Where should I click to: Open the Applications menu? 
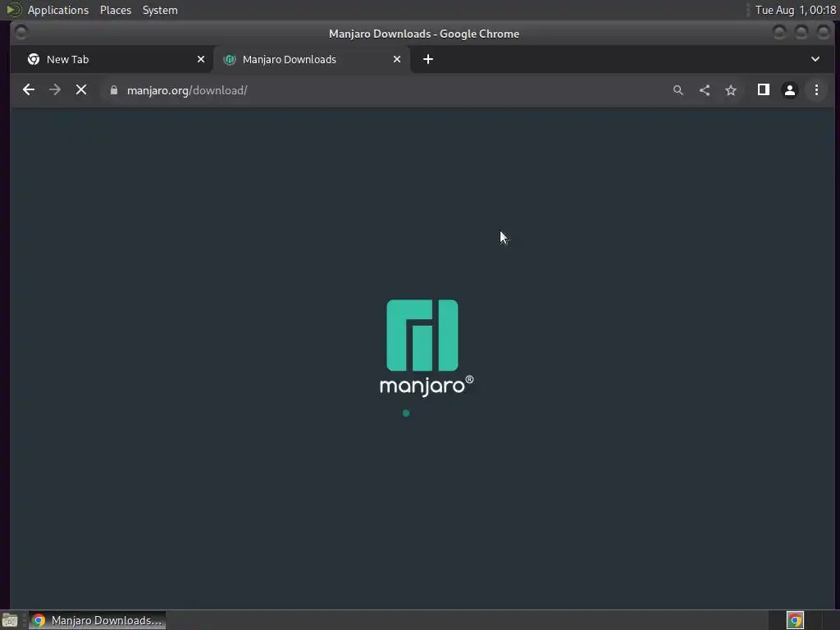[58, 10]
